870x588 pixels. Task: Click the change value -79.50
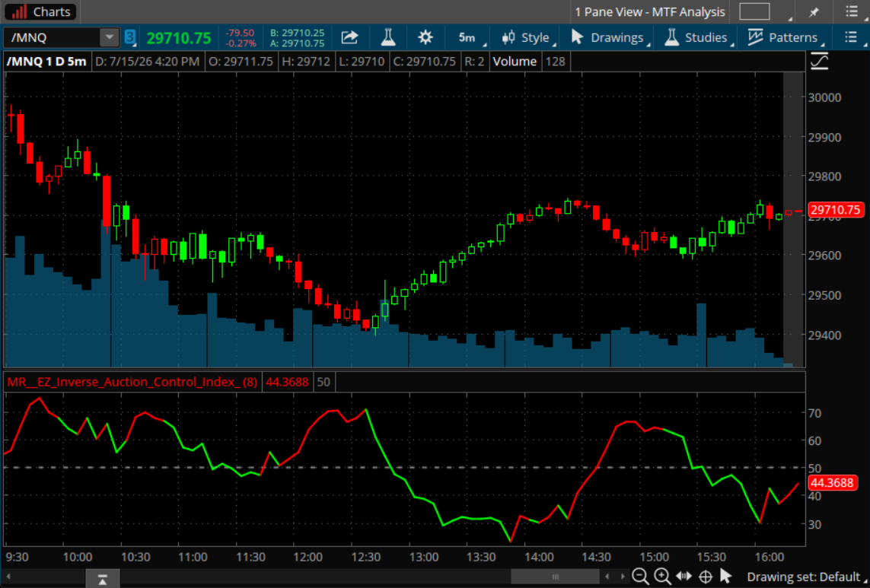pos(240,33)
